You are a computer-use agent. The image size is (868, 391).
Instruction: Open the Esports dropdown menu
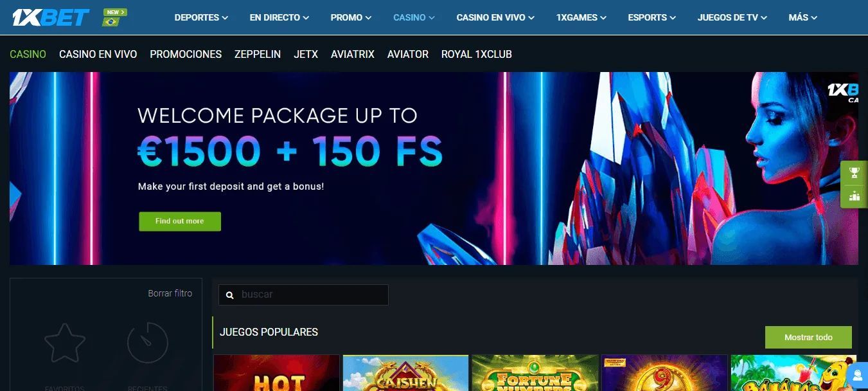pyautogui.click(x=652, y=17)
